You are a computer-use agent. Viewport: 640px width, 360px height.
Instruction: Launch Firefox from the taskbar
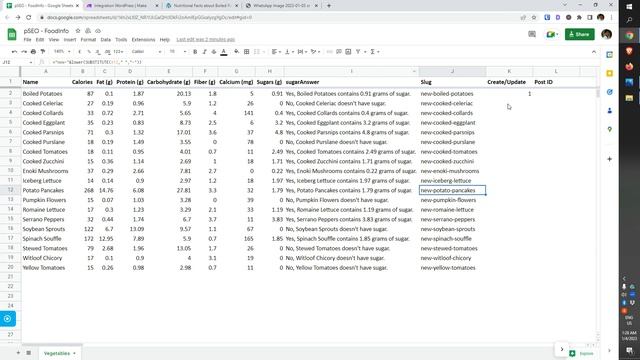(x=629, y=67)
